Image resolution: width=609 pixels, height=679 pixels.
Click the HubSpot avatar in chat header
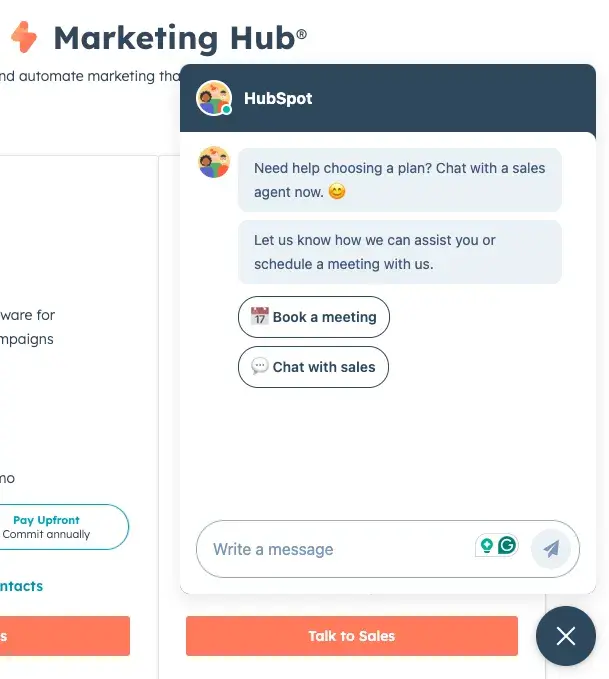tap(214, 98)
